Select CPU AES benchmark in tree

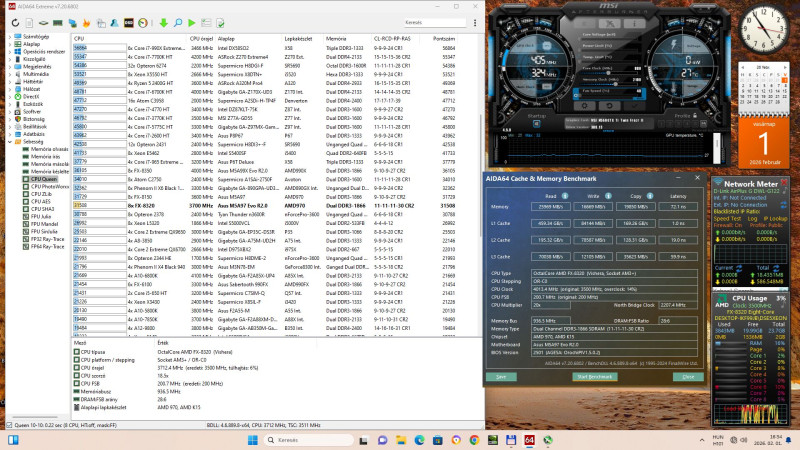click(41, 202)
